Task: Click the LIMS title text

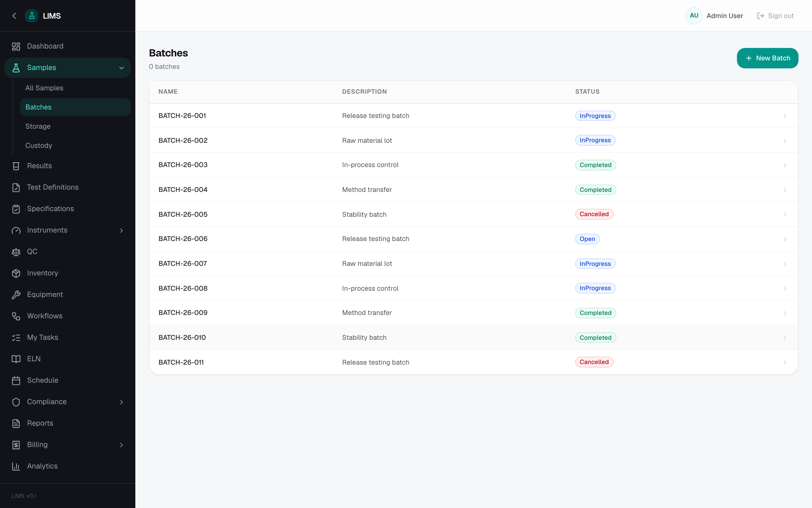Action: coord(52,16)
